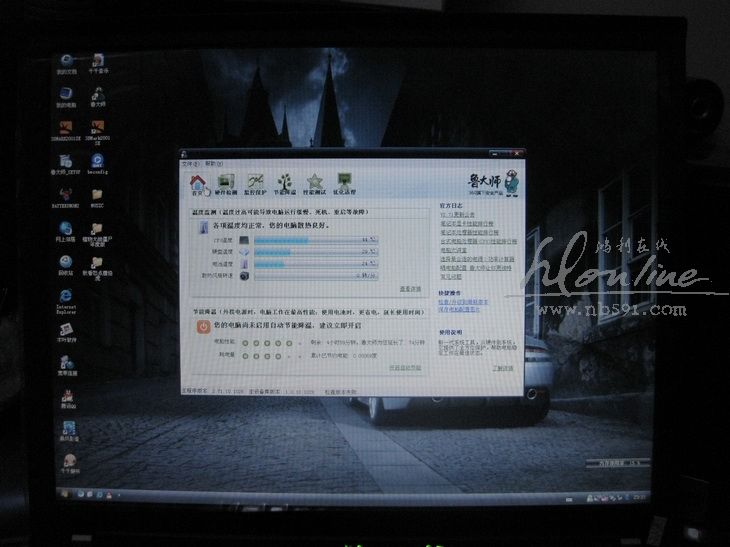Open 鲁大师 desktop shortcut
Image resolution: width=730 pixels, height=547 pixels.
point(98,97)
